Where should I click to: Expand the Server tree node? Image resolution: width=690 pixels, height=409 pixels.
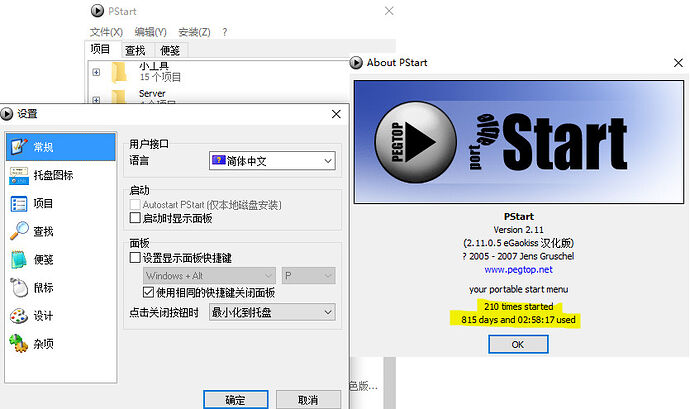[x=96, y=100]
